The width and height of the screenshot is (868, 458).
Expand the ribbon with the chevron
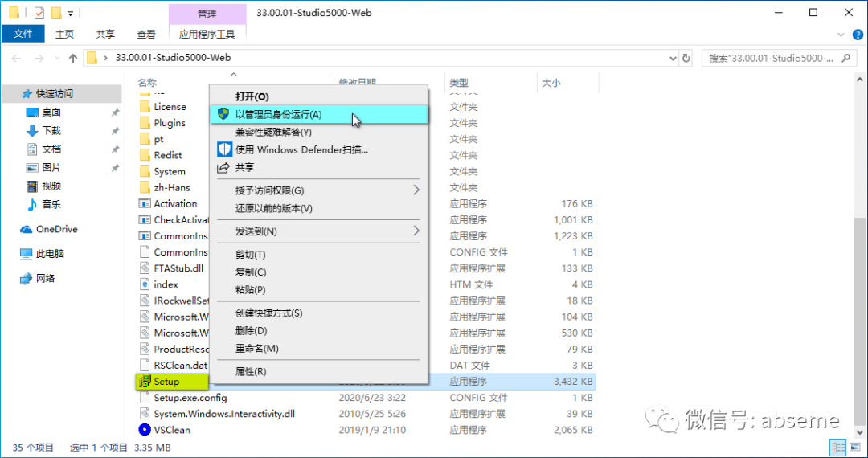coord(842,35)
